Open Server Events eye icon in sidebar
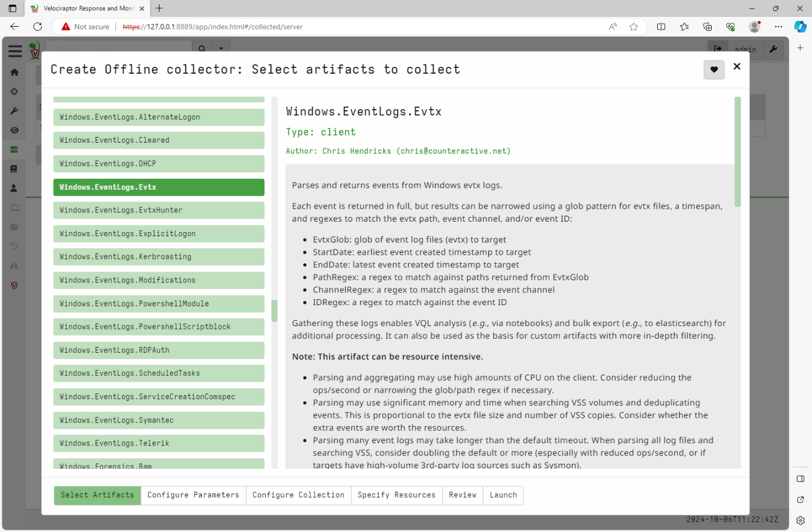812x532 pixels. coord(14,130)
